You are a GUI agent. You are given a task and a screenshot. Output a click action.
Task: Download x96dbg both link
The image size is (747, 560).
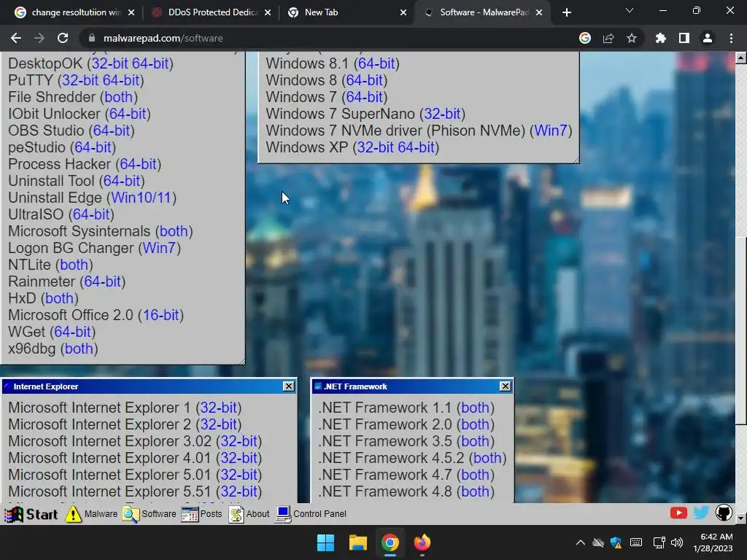point(79,349)
